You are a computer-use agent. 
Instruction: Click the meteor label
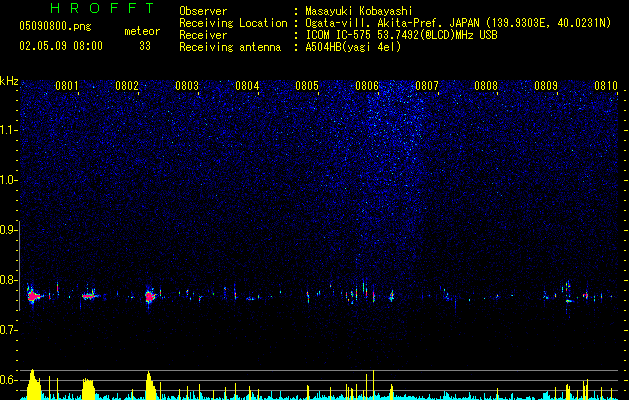(142, 31)
